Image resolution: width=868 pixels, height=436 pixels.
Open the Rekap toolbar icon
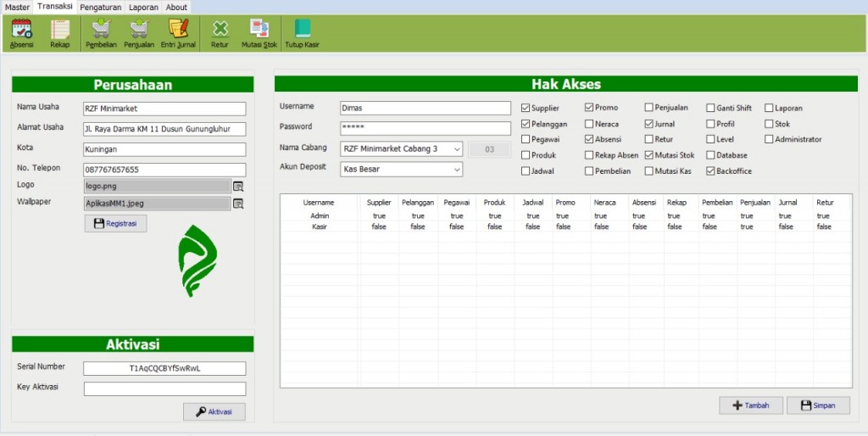pos(60,33)
